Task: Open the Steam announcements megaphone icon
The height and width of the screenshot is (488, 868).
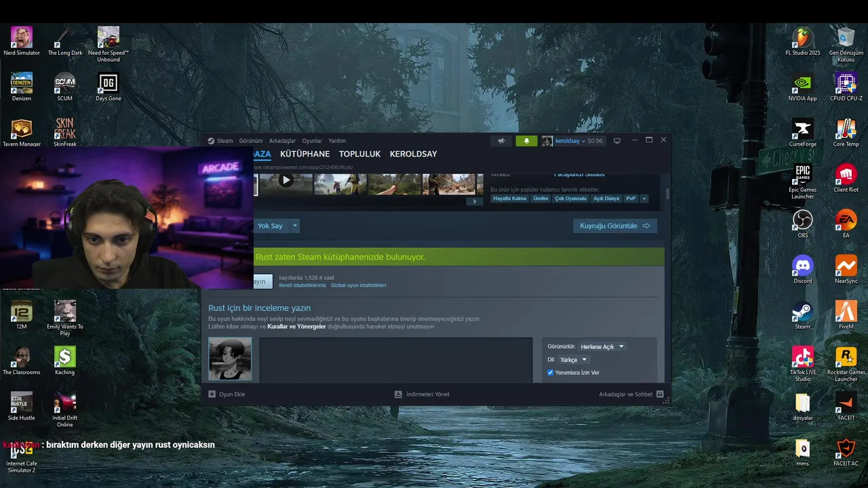Action: pyautogui.click(x=501, y=141)
